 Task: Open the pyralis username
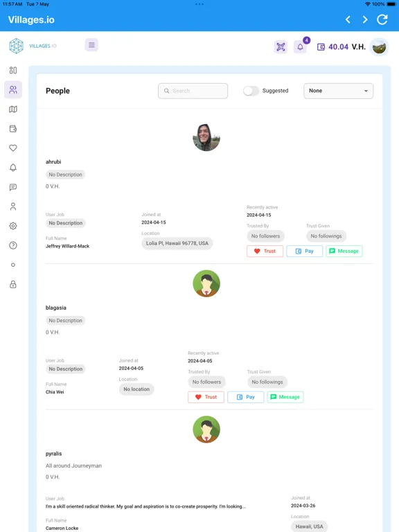pos(53,454)
